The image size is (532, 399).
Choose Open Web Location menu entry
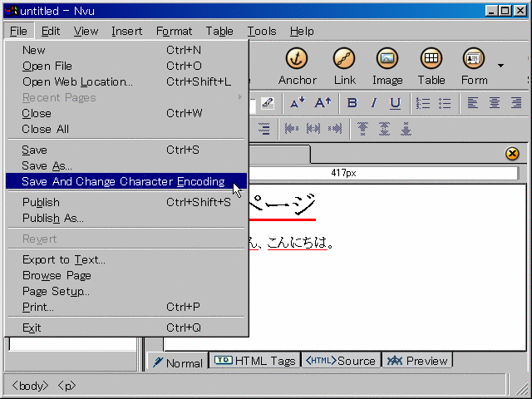coord(126,81)
